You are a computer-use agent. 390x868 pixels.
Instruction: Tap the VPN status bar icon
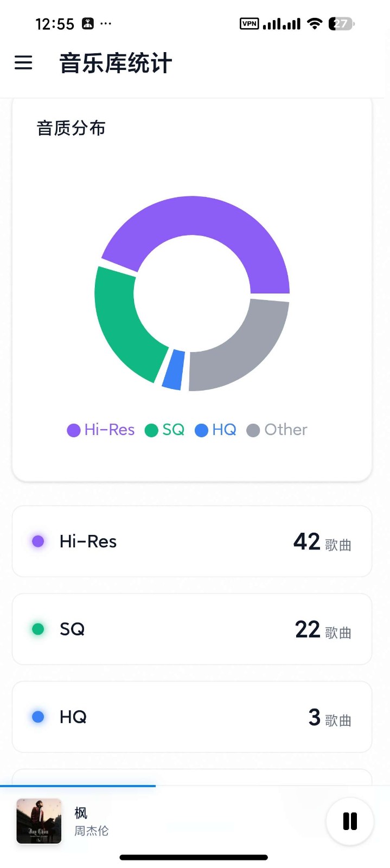pos(249,23)
